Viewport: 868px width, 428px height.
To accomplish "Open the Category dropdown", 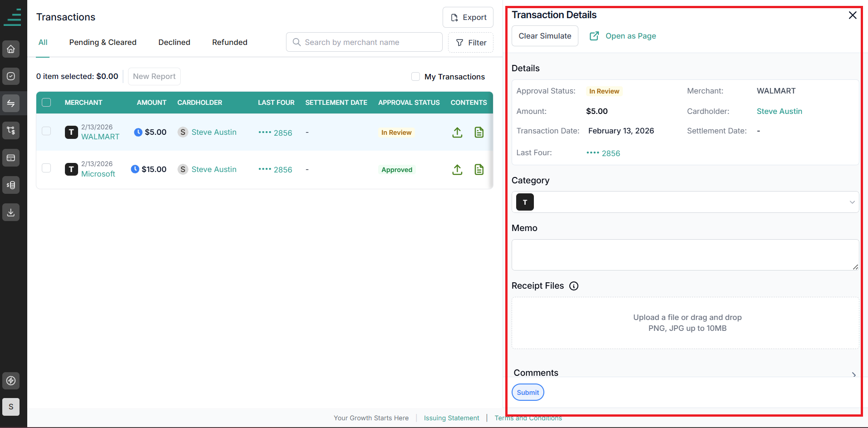I will click(x=685, y=202).
